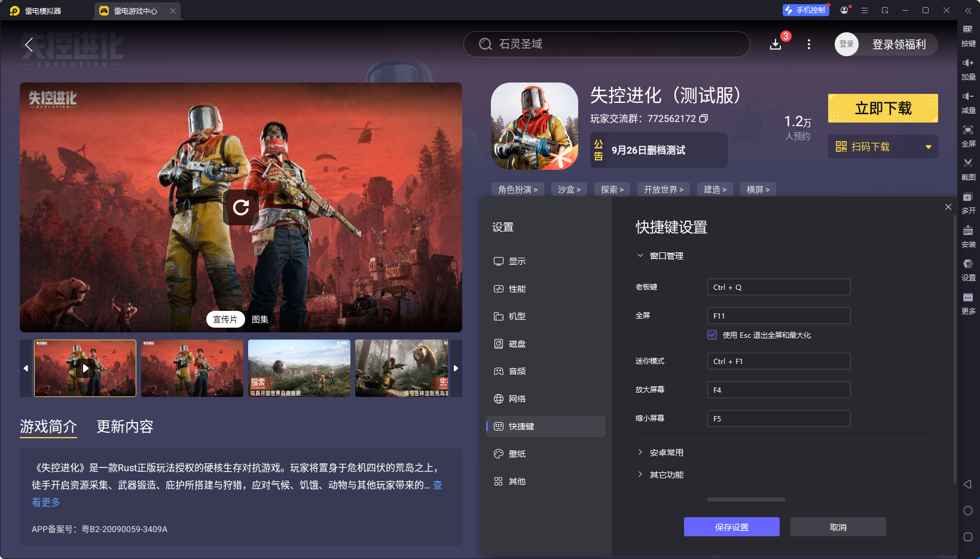Open 设置 from the right sidebar
The width and height of the screenshot is (980, 559).
click(x=968, y=270)
